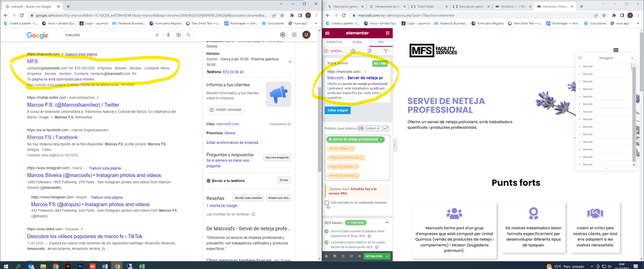644x269 pixels.
Task: Open the MFS search result link
Action: pyautogui.click(x=32, y=61)
